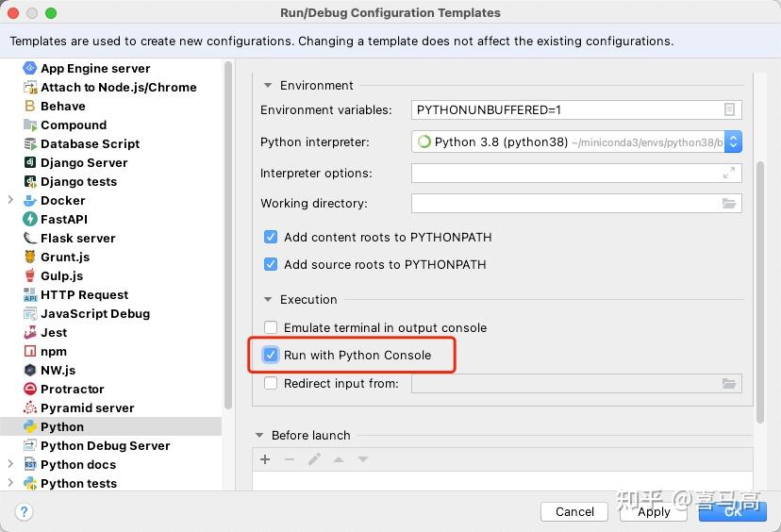Expand the Python tests tree node
781x532 pixels.
[10, 483]
